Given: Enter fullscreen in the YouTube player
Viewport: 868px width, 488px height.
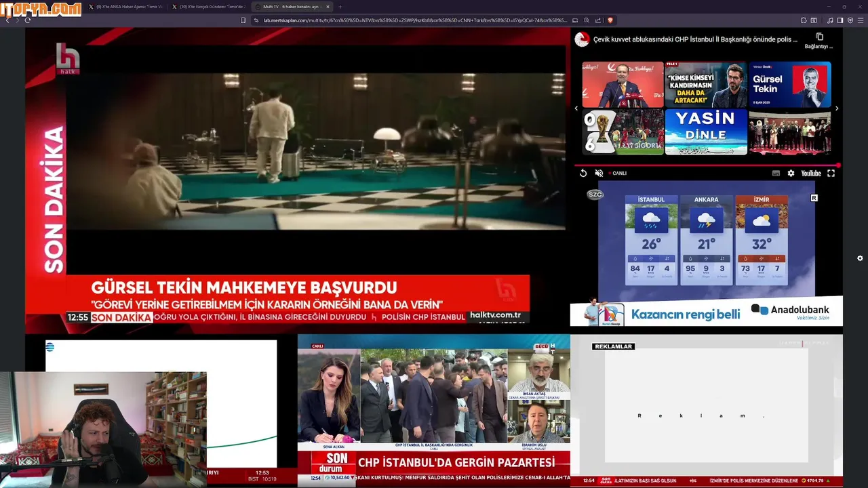Looking at the screenshot, I should pos(831,174).
